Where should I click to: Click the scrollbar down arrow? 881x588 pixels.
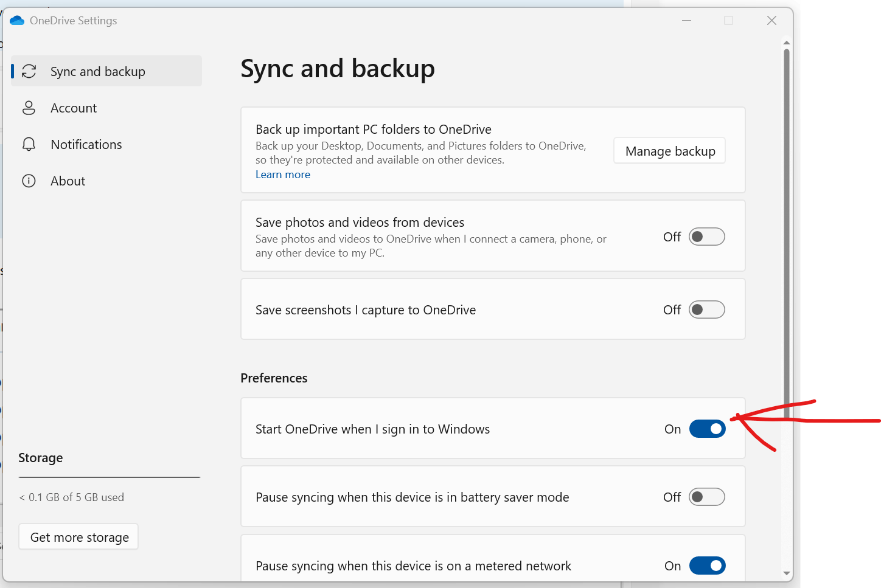[787, 573]
